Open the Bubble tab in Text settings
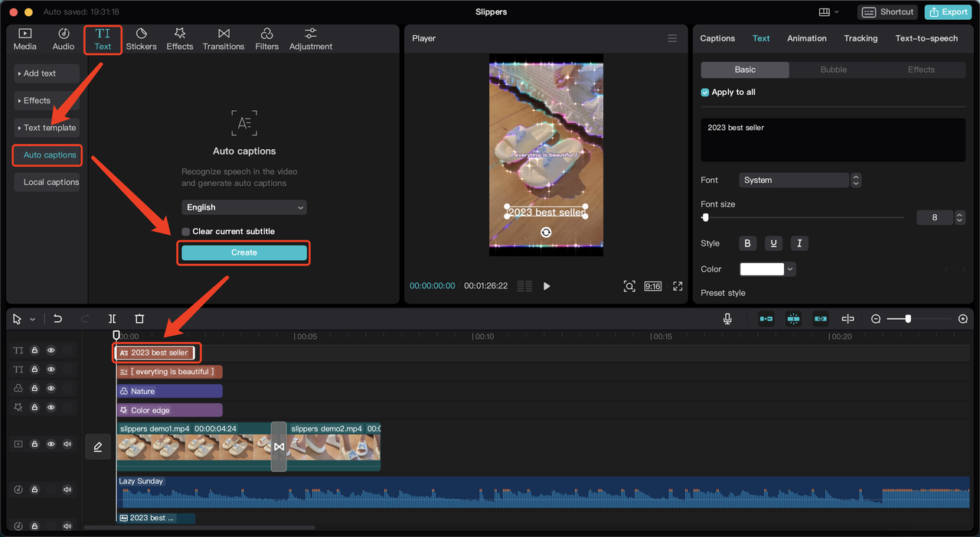This screenshot has height=537, width=980. 833,69
